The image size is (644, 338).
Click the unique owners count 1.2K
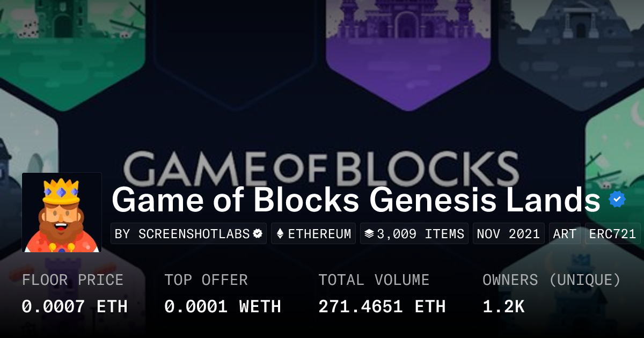pyautogui.click(x=503, y=306)
